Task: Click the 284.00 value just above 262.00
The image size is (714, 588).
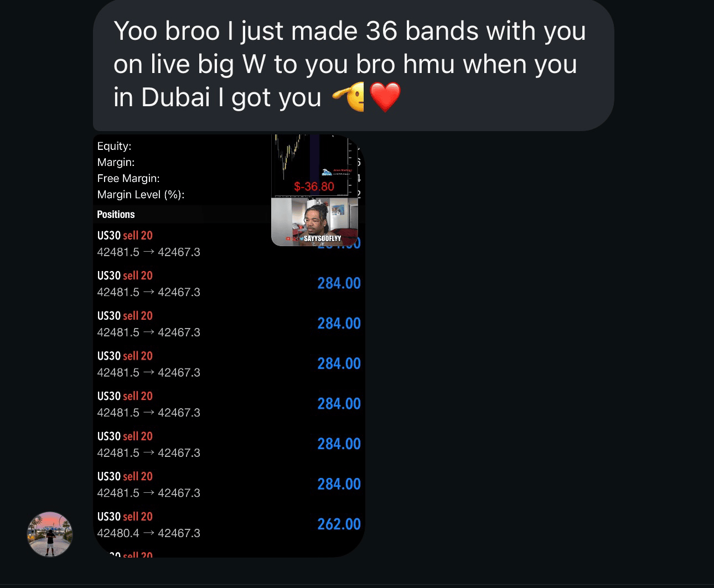Action: (339, 484)
